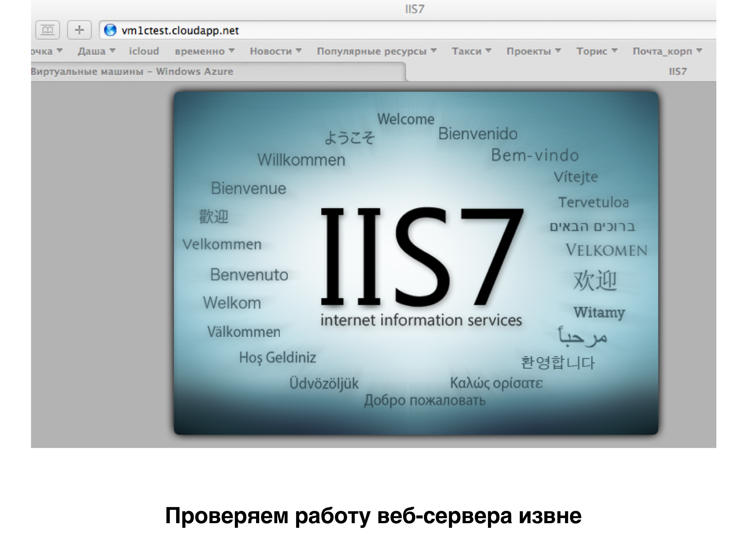The width and height of the screenshot is (747, 560).
Task: Open the reading list bookmarks icon
Action: pos(47,30)
